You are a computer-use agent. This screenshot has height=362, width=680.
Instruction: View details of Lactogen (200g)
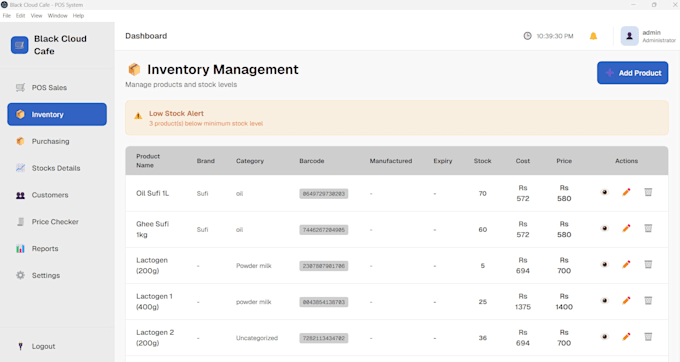pyautogui.click(x=605, y=264)
